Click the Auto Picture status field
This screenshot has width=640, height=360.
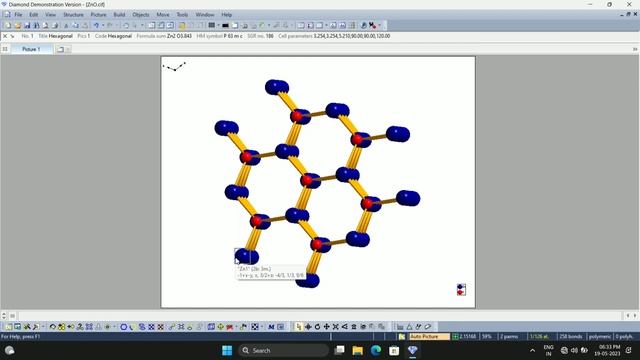(429, 337)
